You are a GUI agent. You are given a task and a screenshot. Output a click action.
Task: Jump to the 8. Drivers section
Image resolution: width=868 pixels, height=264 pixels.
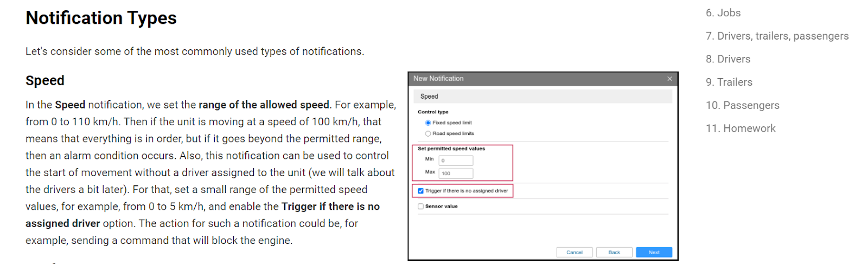coord(728,59)
